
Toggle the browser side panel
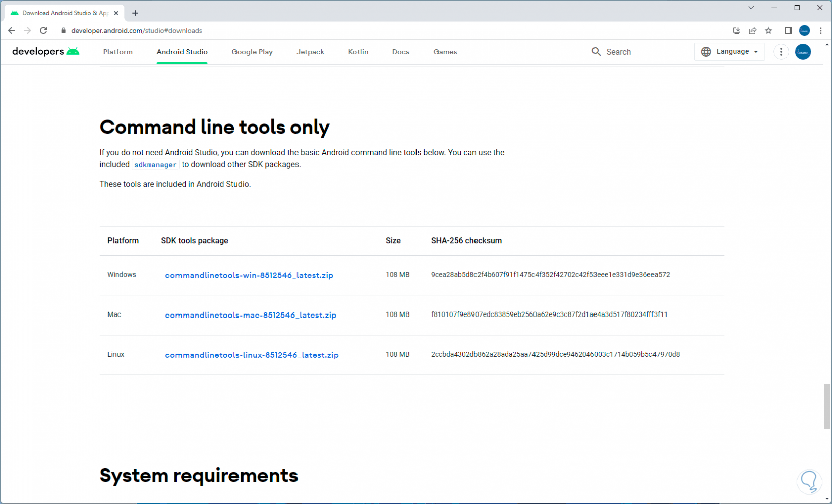click(788, 31)
